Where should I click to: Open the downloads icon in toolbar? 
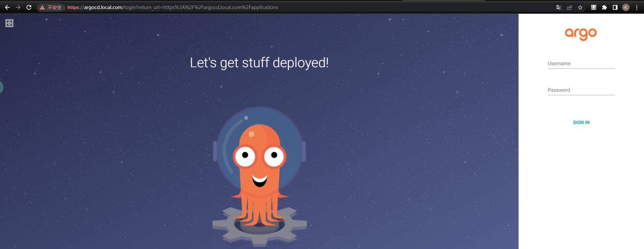[x=594, y=7]
